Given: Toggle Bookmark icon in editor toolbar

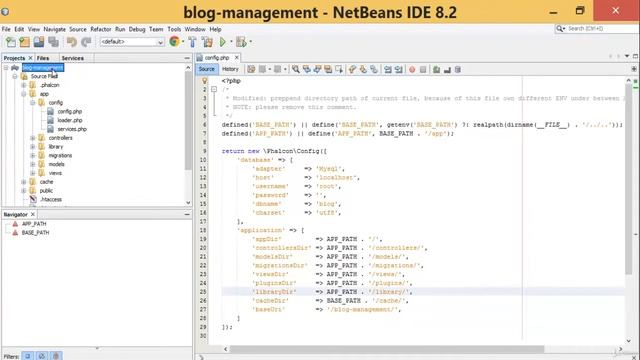Looking at the screenshot, I should click(x=373, y=69).
